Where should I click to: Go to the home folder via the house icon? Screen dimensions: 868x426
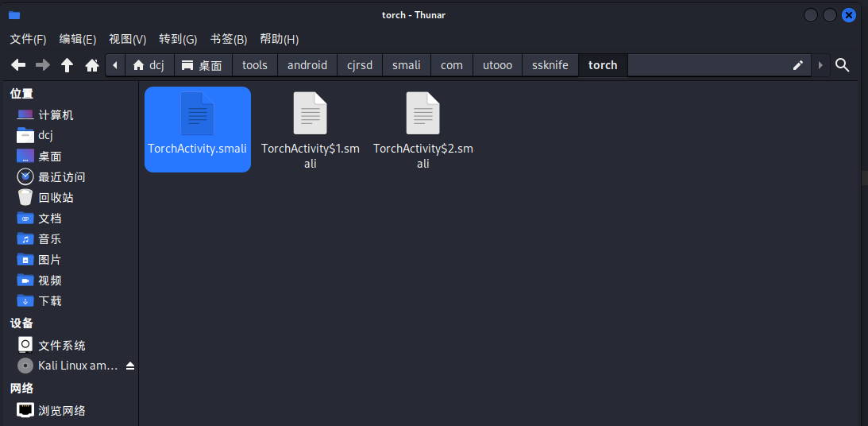pyautogui.click(x=92, y=65)
